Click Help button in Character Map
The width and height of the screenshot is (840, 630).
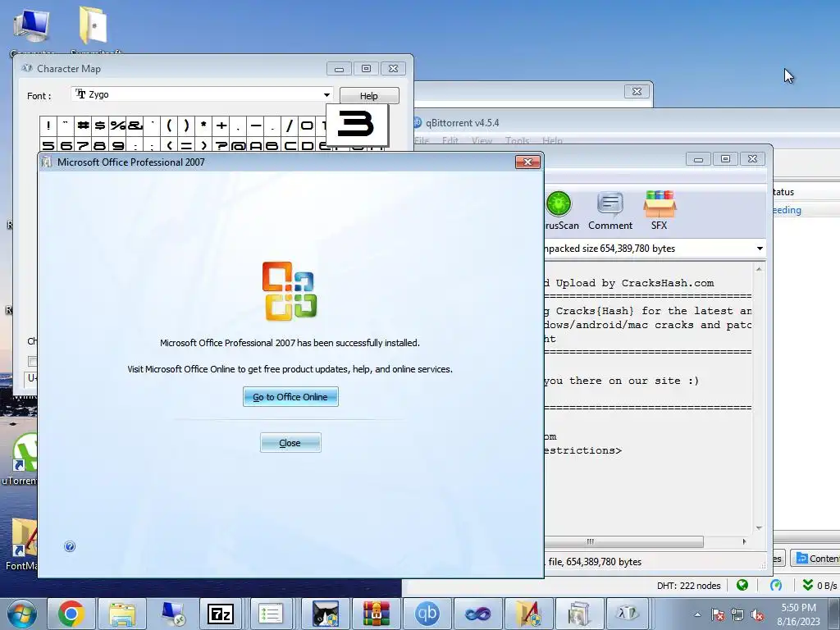pos(369,96)
